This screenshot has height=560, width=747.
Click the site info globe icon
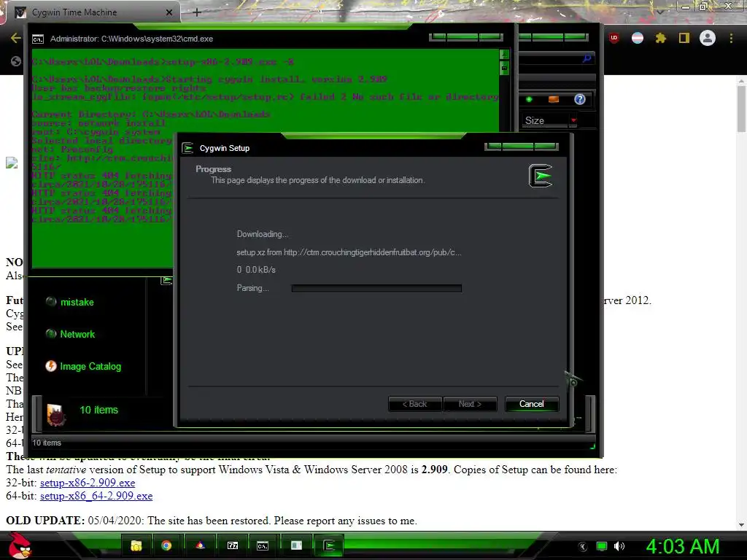click(16, 61)
